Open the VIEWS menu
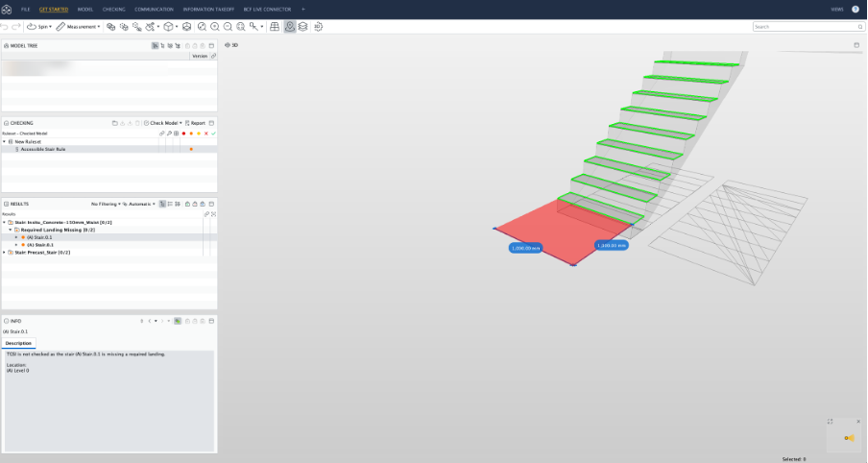This screenshot has height=463, width=868. [x=837, y=10]
